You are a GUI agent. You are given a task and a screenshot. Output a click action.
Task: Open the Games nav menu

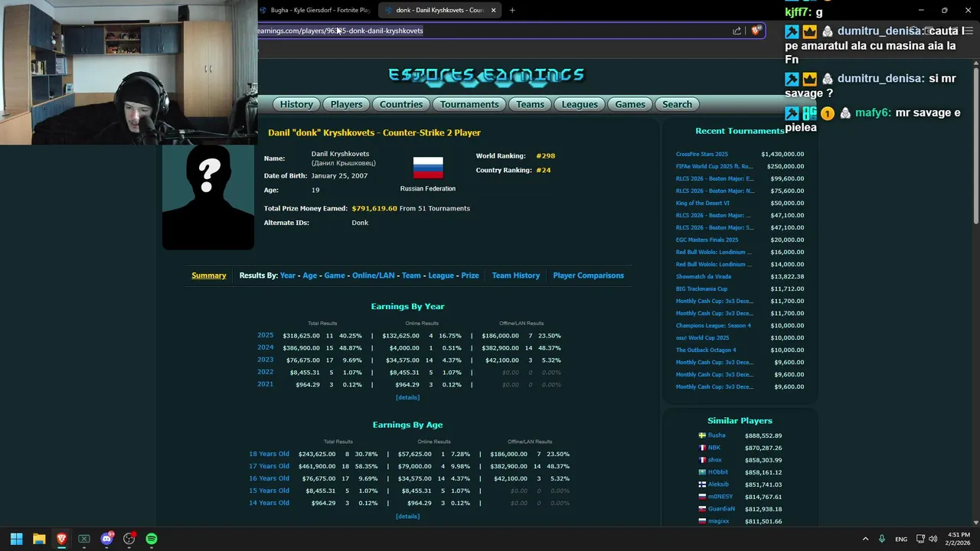pos(630,104)
